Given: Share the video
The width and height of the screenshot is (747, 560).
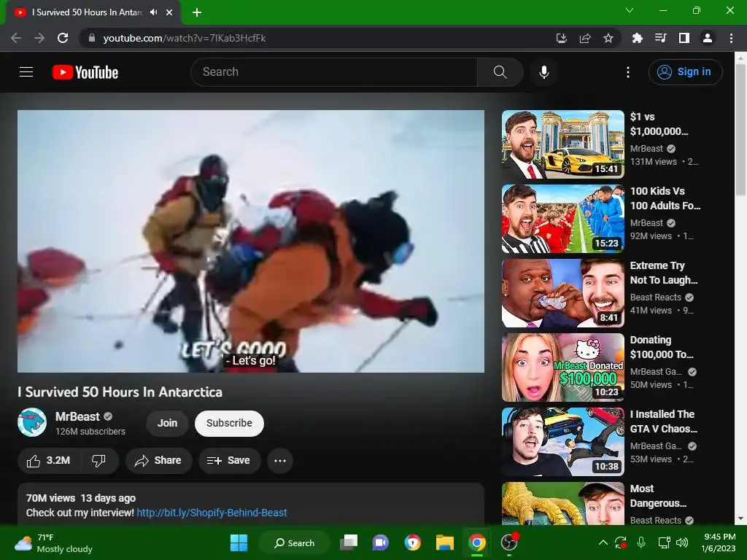Looking at the screenshot, I should 158,461.
